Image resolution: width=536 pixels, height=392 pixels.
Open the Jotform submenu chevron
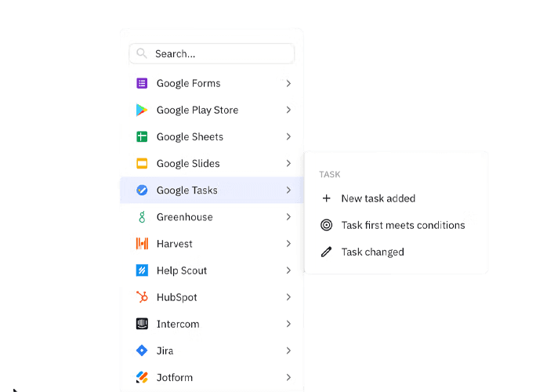pos(288,377)
